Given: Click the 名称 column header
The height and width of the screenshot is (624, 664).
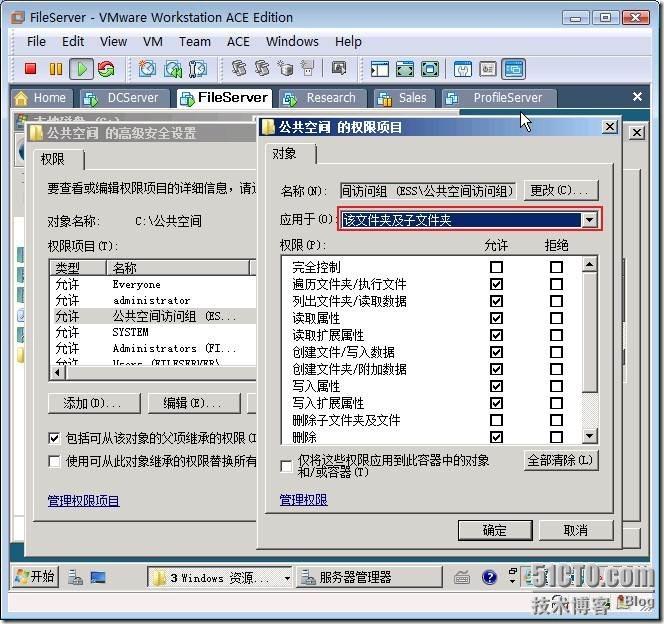Looking at the screenshot, I should pyautogui.click(x=178, y=268).
